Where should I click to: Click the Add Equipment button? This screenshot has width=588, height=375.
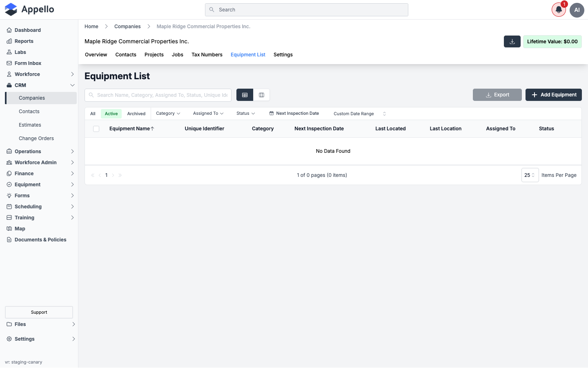[x=554, y=95]
